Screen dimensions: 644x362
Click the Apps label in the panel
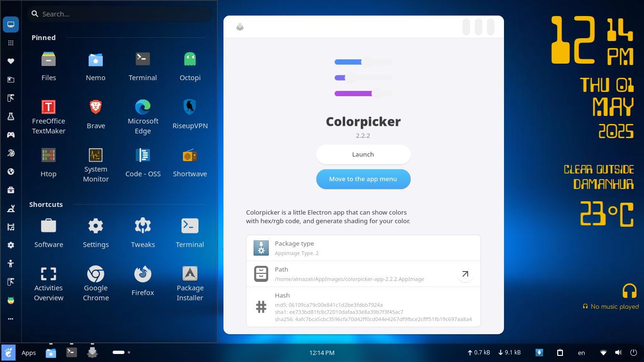[x=29, y=353]
